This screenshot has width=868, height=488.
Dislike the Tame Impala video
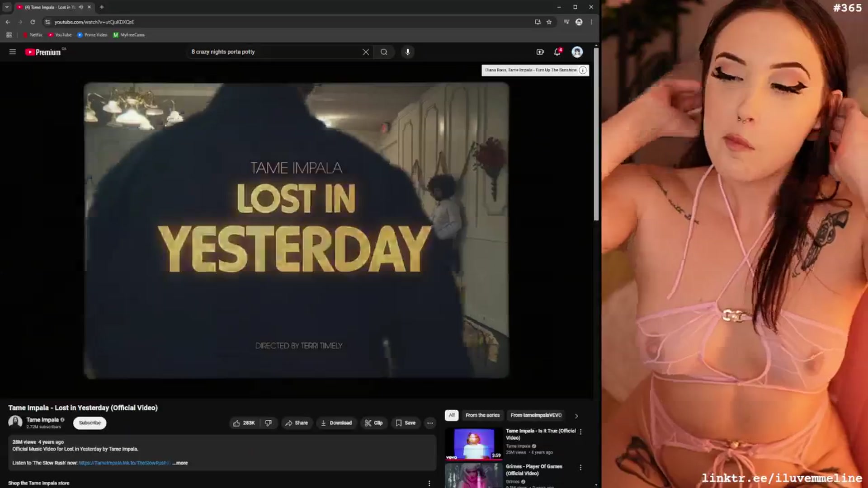(x=269, y=423)
